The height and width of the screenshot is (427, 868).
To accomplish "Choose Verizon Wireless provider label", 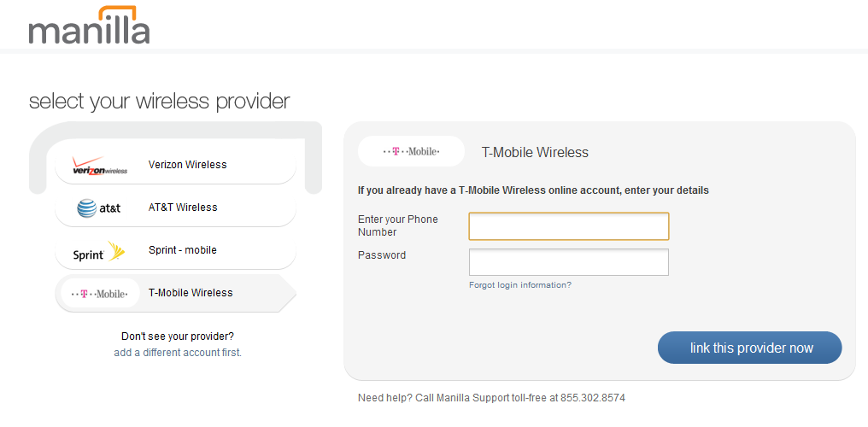I will (x=188, y=164).
